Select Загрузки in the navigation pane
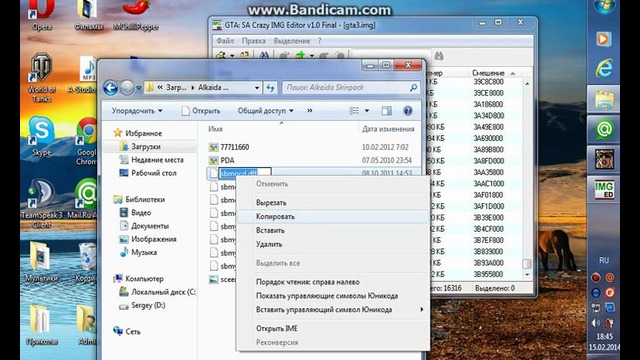The height and width of the screenshot is (360, 640). (146, 147)
